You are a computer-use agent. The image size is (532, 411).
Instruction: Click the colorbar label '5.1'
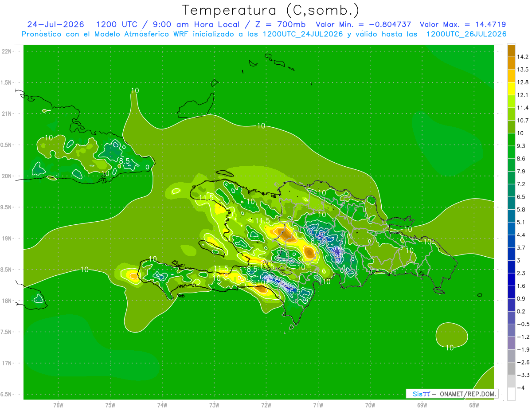click(520, 222)
